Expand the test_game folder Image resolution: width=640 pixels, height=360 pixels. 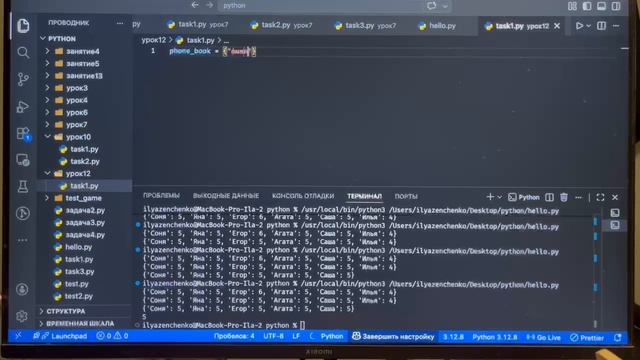(84, 198)
